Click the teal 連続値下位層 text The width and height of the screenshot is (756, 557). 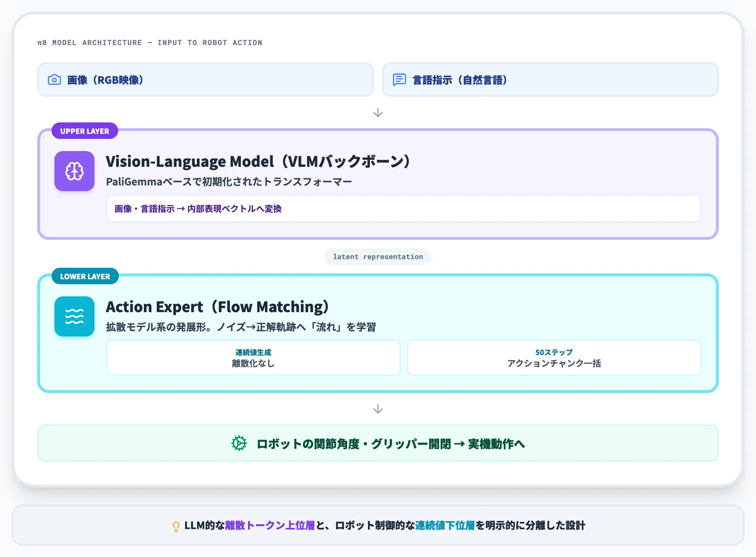pos(445,525)
